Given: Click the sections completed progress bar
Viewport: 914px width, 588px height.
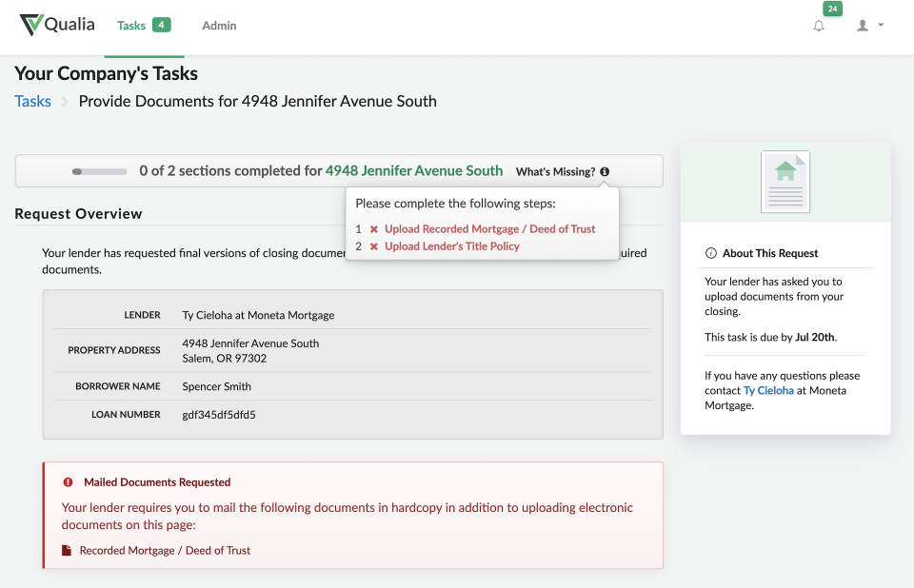Looking at the screenshot, I should click(100, 171).
